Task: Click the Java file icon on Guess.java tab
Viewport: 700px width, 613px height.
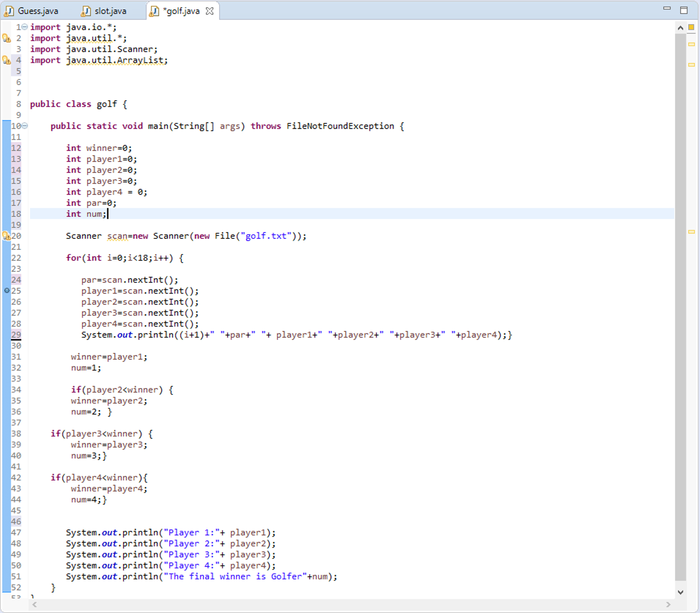Action: pyautogui.click(x=10, y=11)
